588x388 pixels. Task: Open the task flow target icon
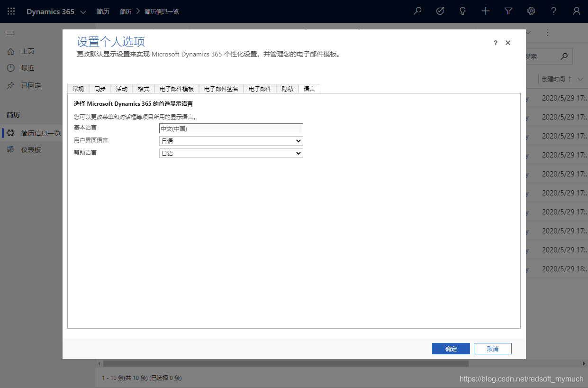point(440,11)
